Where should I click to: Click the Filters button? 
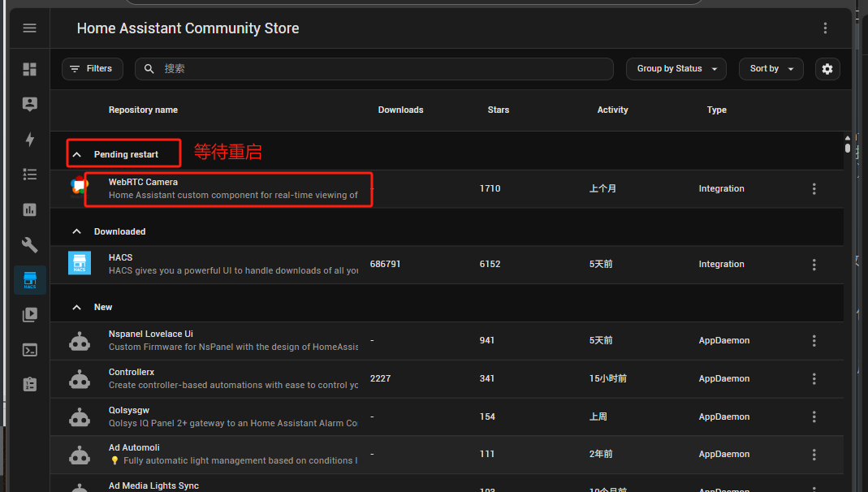(92, 69)
